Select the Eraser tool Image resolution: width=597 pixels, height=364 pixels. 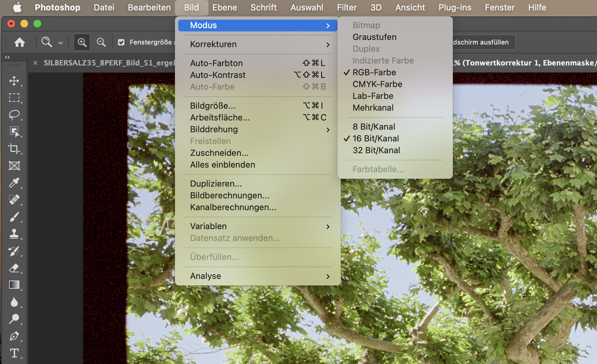(14, 268)
